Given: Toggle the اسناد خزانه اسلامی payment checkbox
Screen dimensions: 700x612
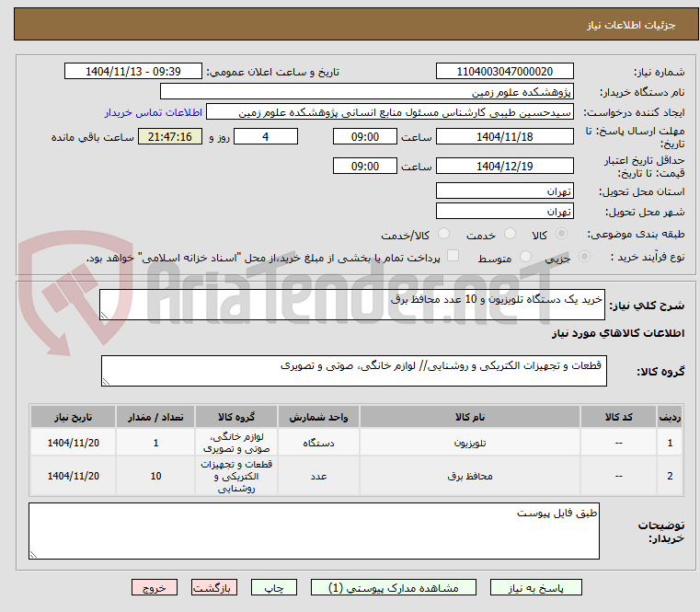Looking at the screenshot, I should [453, 256].
